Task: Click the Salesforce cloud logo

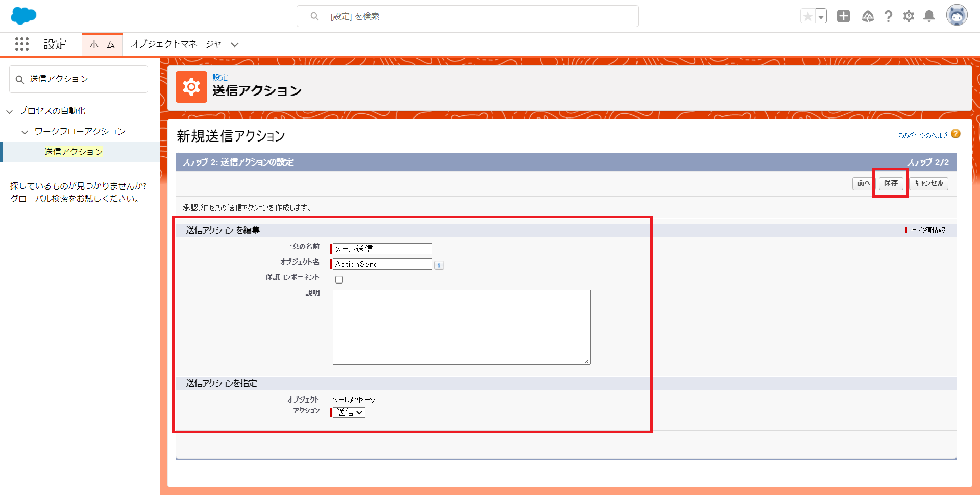Action: click(23, 16)
